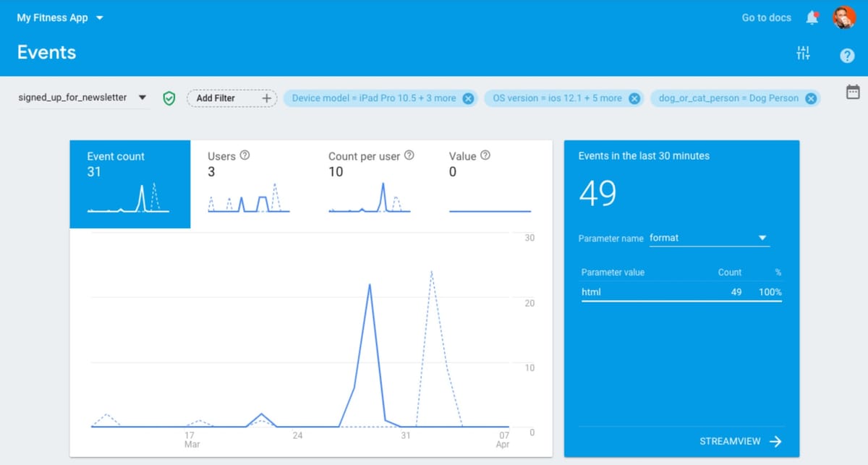This screenshot has height=465, width=868.
Task: Click the 49 events count number
Action: pos(597,193)
